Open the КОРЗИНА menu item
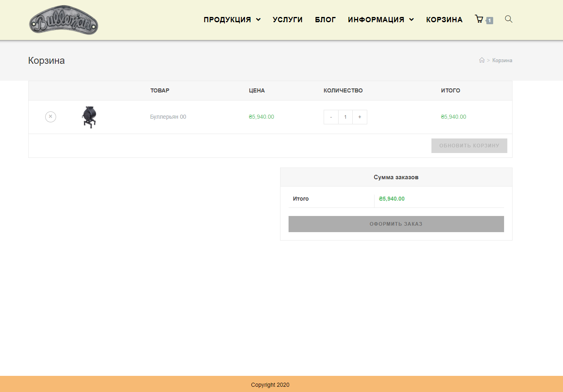The image size is (563, 392). coord(444,19)
